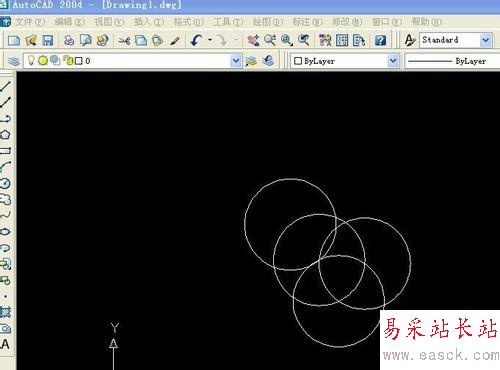Open the Layer Properties Manager icon
This screenshot has height=370, width=500.
click(14, 61)
